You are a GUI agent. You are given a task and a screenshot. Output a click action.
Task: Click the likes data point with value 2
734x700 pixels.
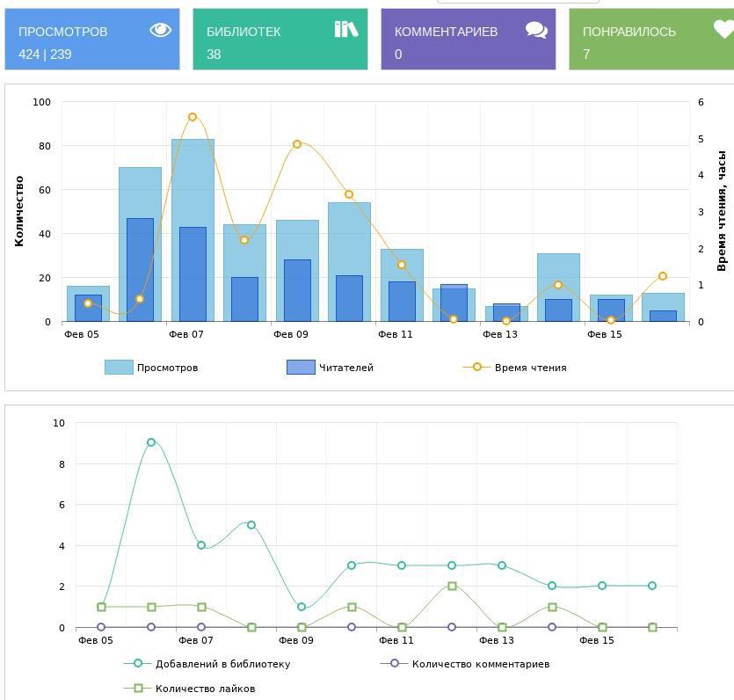tap(452, 586)
